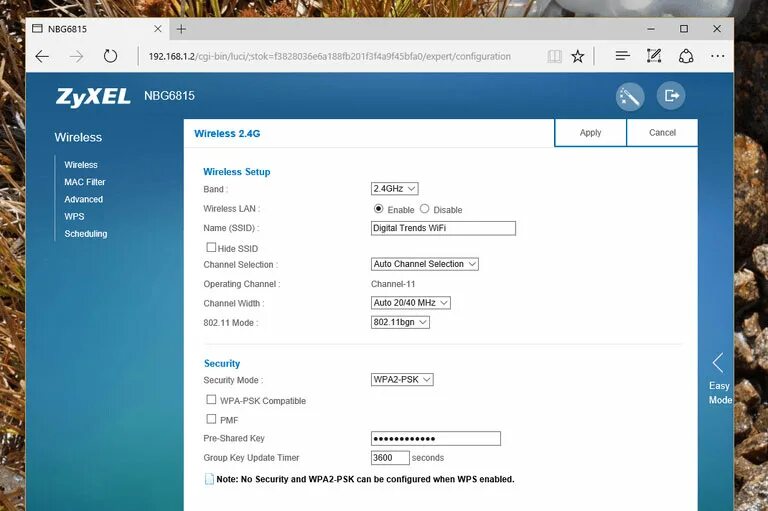
Task: Select the Enable Wireless LAN radio button
Action: pos(378,209)
